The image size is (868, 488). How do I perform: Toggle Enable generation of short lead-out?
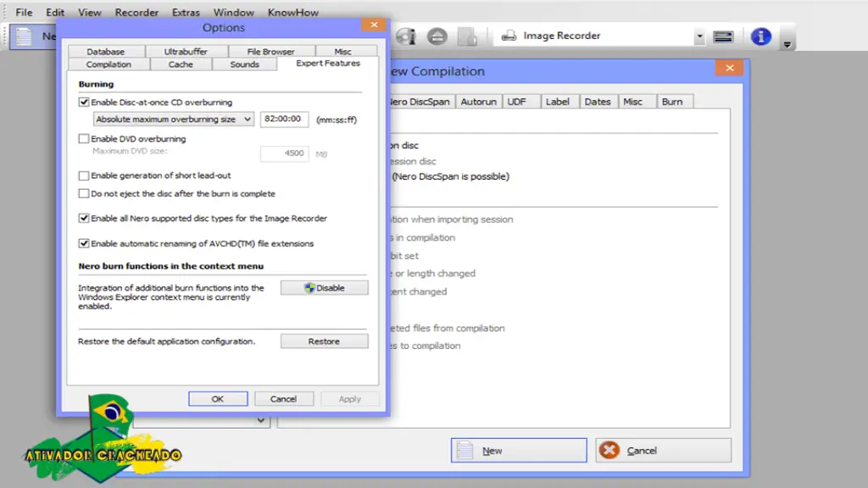(x=84, y=175)
